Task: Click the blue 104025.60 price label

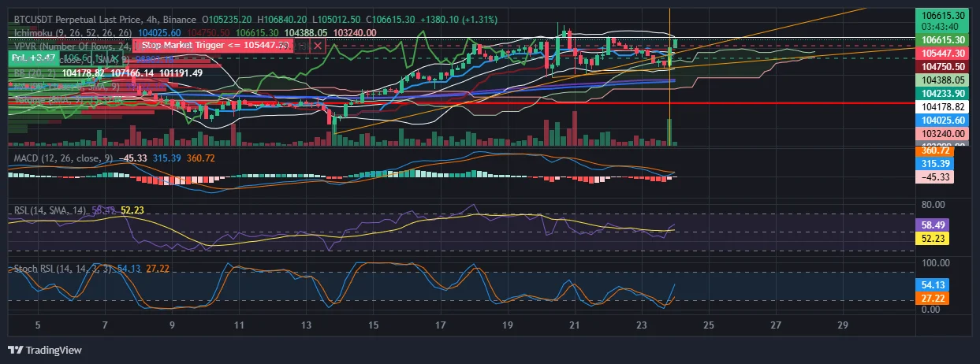Action: (943, 121)
